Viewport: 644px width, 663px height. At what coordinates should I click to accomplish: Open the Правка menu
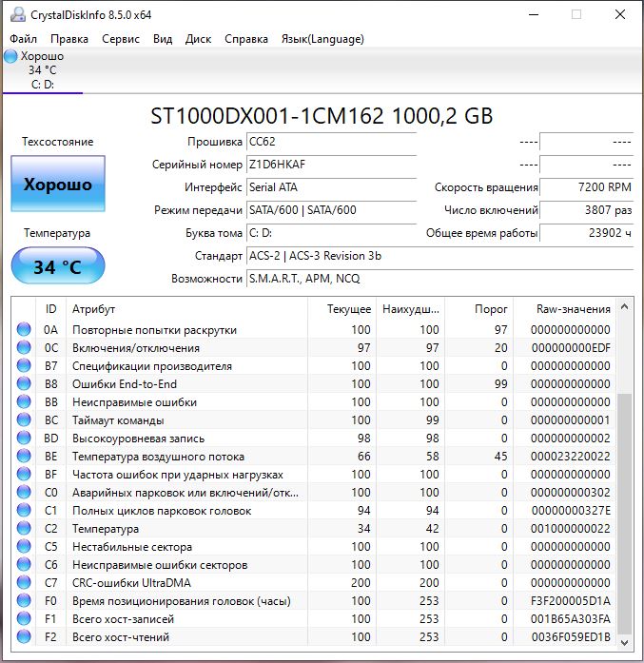pos(69,39)
